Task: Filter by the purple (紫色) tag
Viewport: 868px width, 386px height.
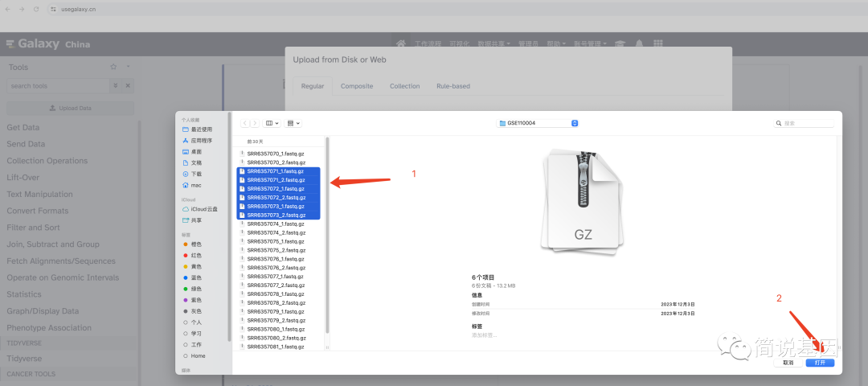Action: click(x=193, y=300)
